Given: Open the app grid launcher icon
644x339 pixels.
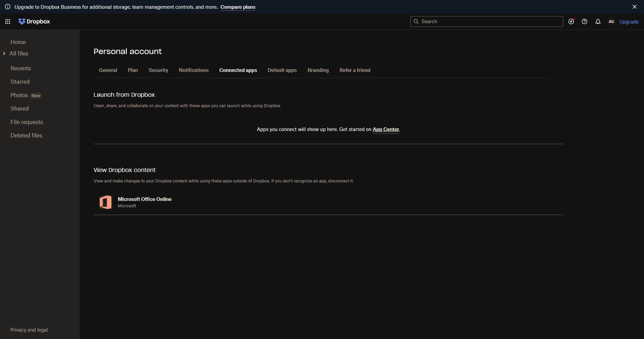Looking at the screenshot, I should (x=8, y=22).
